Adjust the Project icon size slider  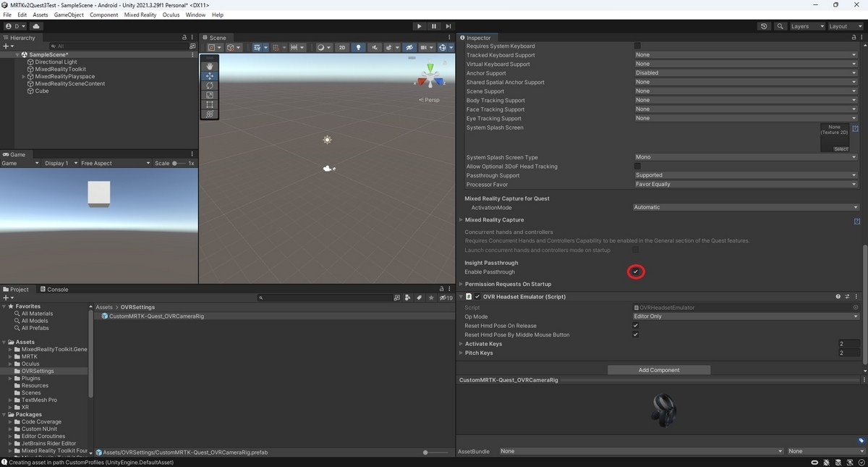435,453
